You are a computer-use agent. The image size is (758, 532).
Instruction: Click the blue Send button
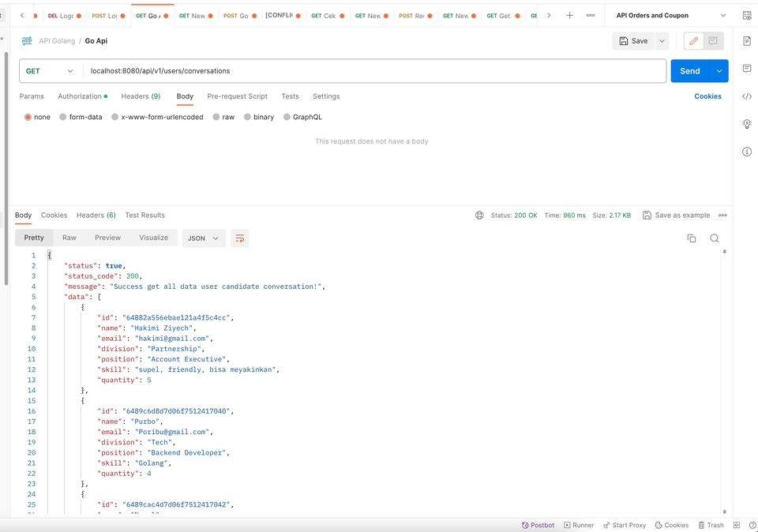click(690, 71)
